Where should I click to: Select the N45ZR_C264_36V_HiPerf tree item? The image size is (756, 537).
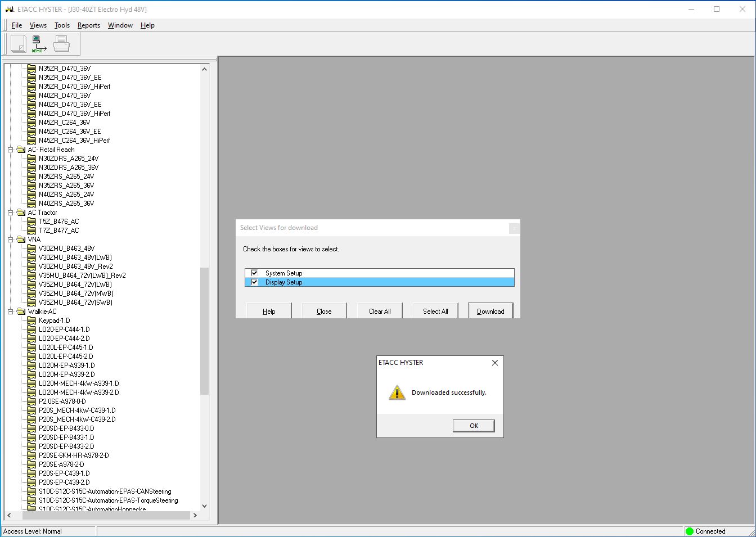tap(74, 141)
